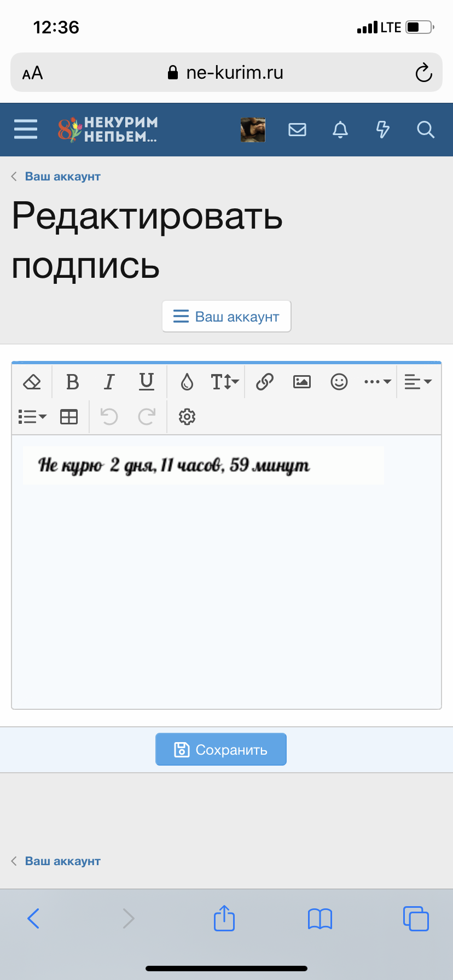Insert a table into the editor

coord(69,417)
